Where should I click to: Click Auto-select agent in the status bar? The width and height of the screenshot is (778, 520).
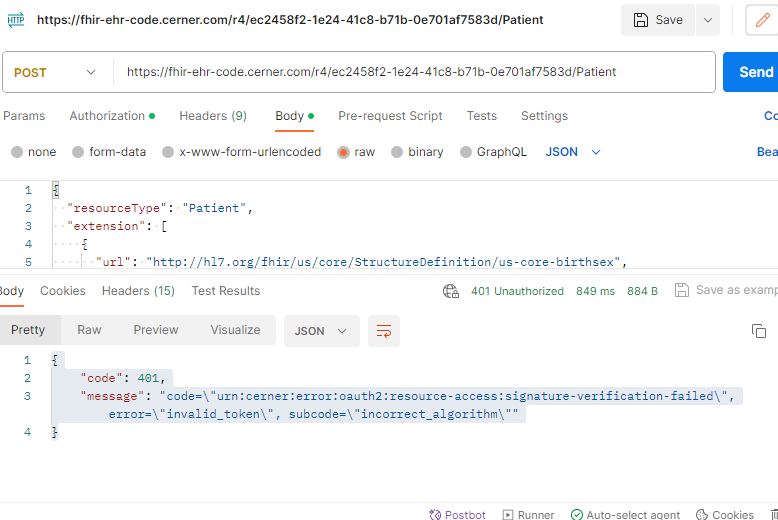pyautogui.click(x=625, y=514)
